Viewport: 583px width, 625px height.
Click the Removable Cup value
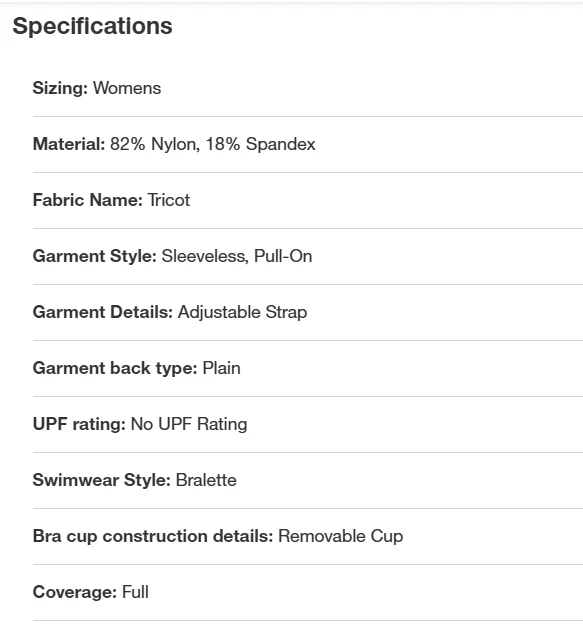coord(341,537)
